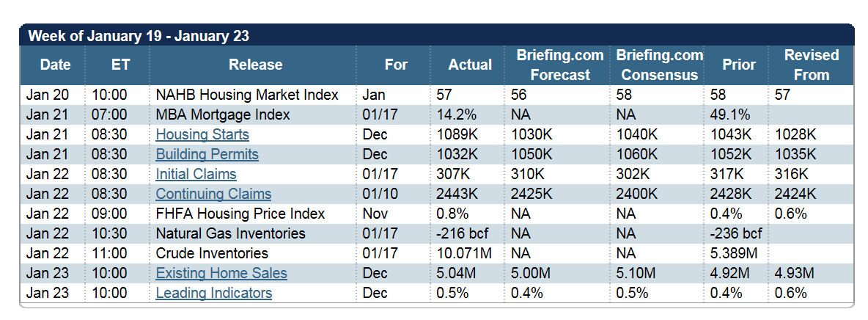Open the Existing Home Sales link
The height and width of the screenshot is (320, 868).
pos(221,273)
